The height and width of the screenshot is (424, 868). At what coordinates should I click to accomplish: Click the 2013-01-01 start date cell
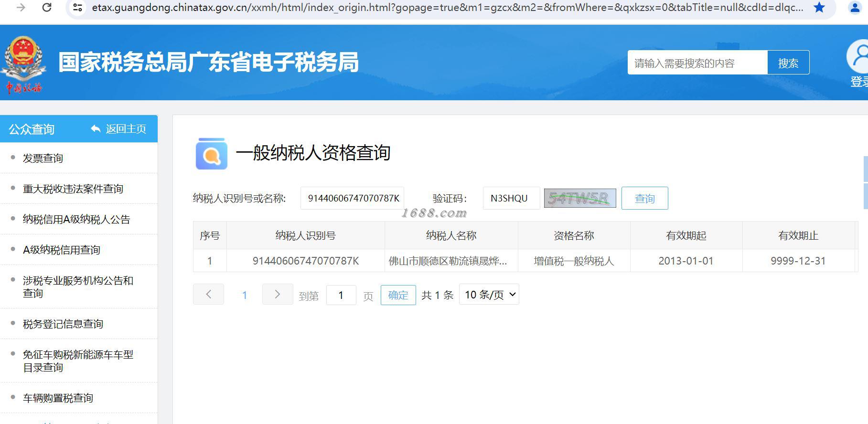tap(686, 261)
